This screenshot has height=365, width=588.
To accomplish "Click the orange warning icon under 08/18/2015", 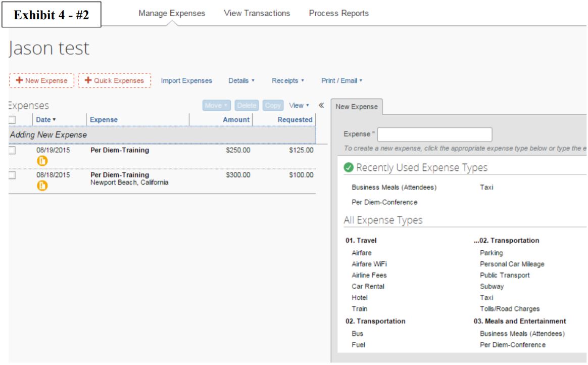I will coord(42,186).
